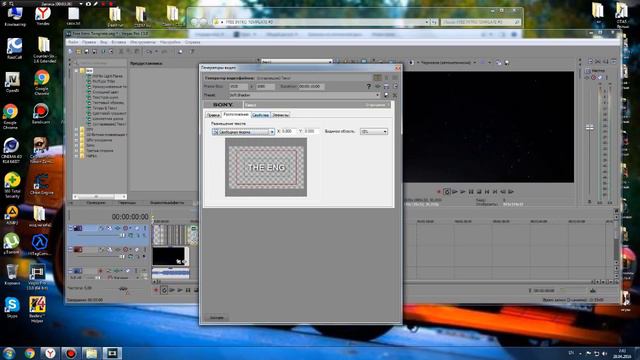This screenshot has height=360, width=640.
Task: Adjust the master volume fader
Action: (589, 127)
